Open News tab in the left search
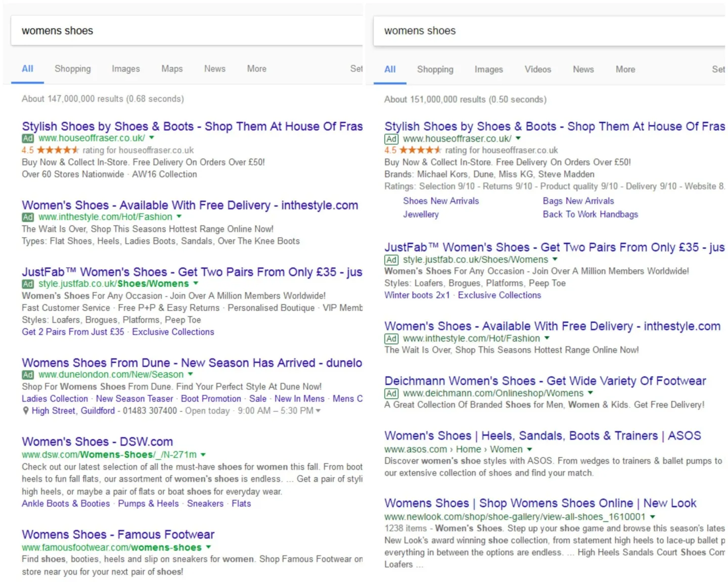 [215, 69]
